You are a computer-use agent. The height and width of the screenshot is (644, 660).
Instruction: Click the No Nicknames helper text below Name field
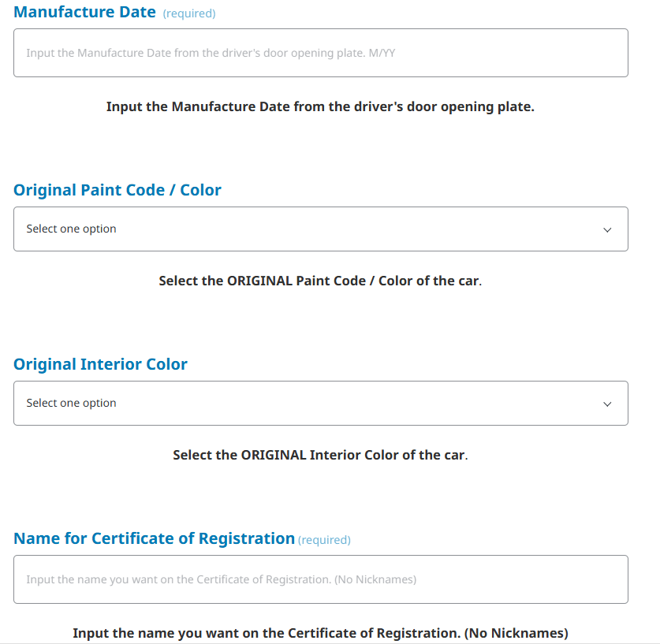[x=320, y=633]
